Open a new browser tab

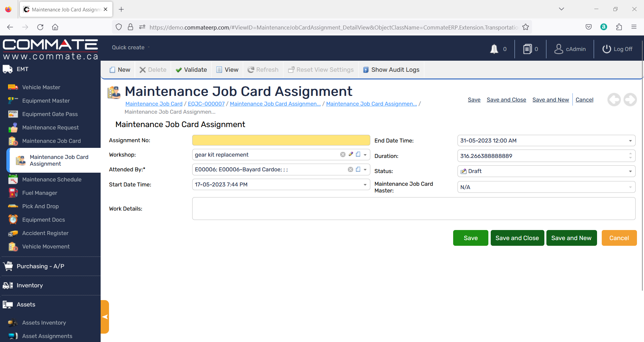pyautogui.click(x=121, y=9)
